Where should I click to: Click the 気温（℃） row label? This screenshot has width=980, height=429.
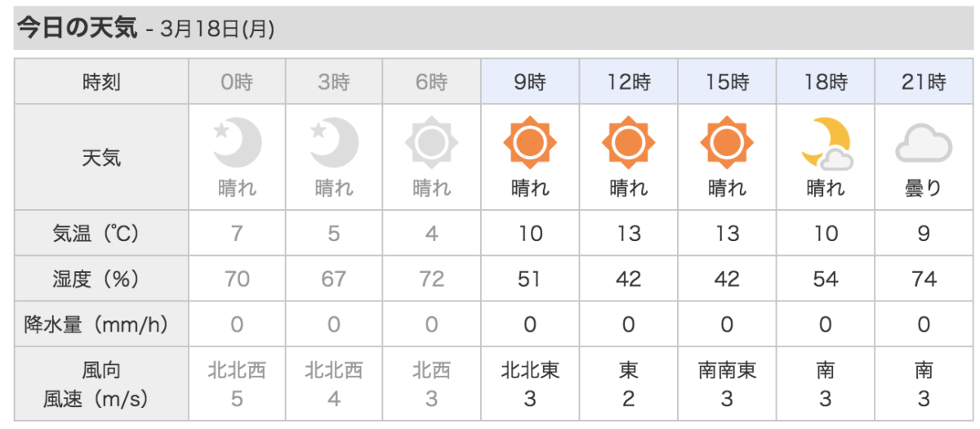click(101, 234)
